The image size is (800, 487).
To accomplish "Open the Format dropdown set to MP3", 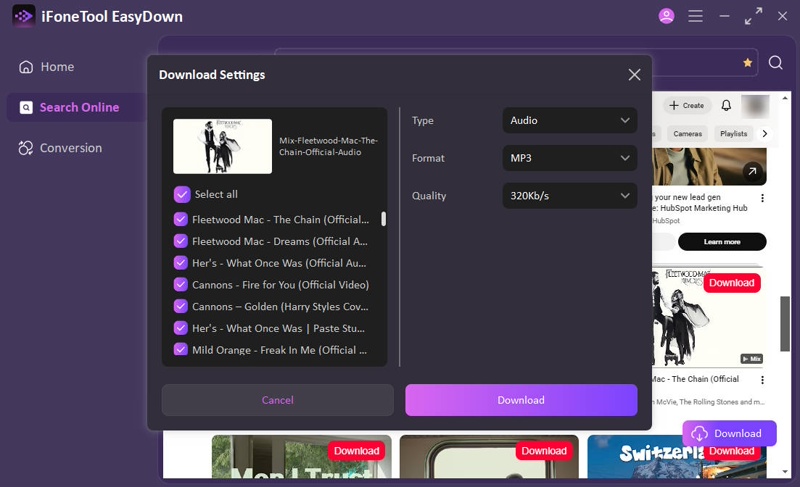I will pyautogui.click(x=569, y=158).
